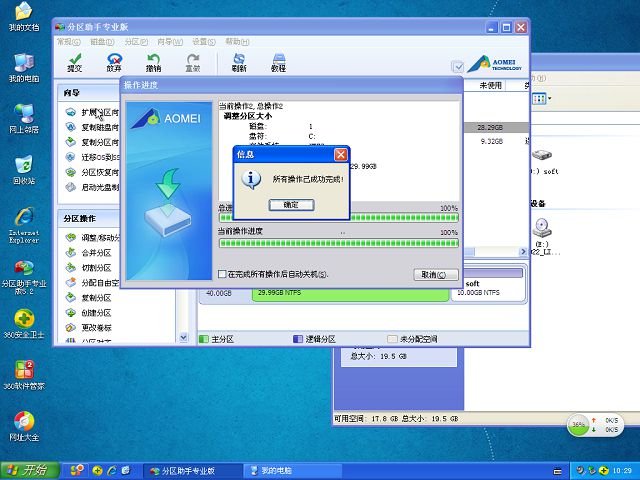Launch 360安全卫士 desktop icon

coord(24,324)
